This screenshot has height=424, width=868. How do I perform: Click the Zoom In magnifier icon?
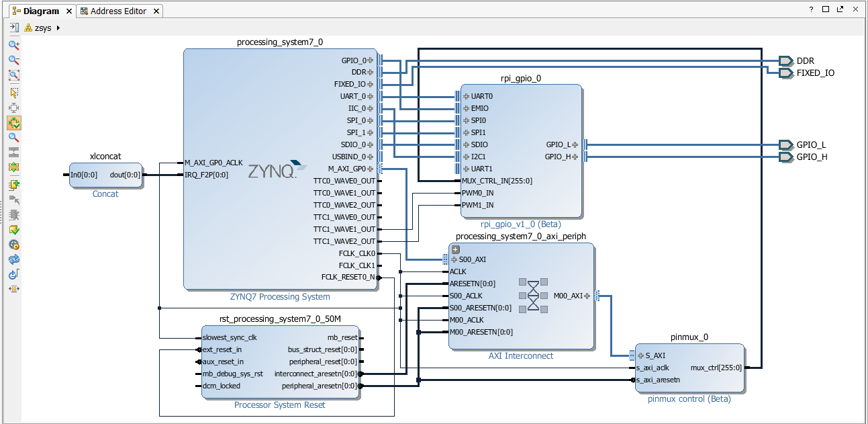13,45
